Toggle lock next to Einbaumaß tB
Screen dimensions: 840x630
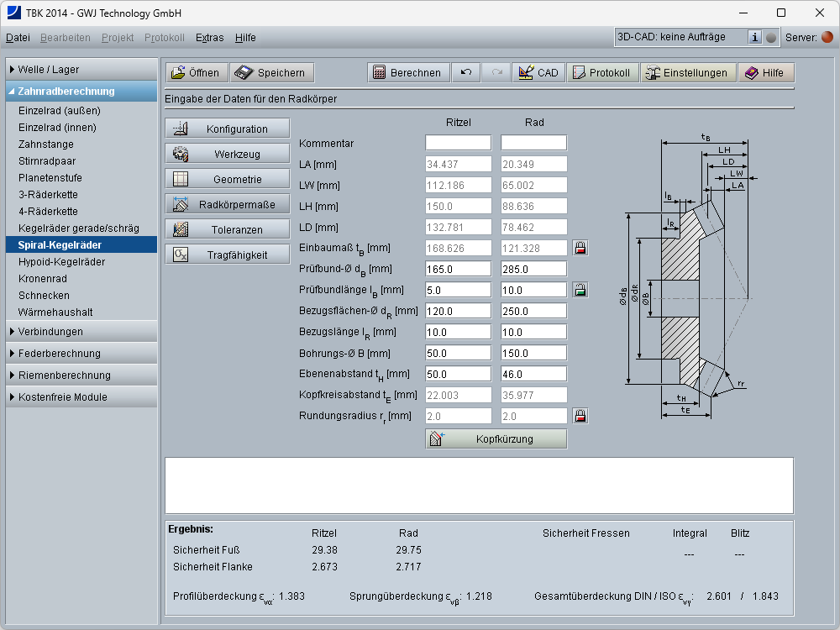point(580,248)
